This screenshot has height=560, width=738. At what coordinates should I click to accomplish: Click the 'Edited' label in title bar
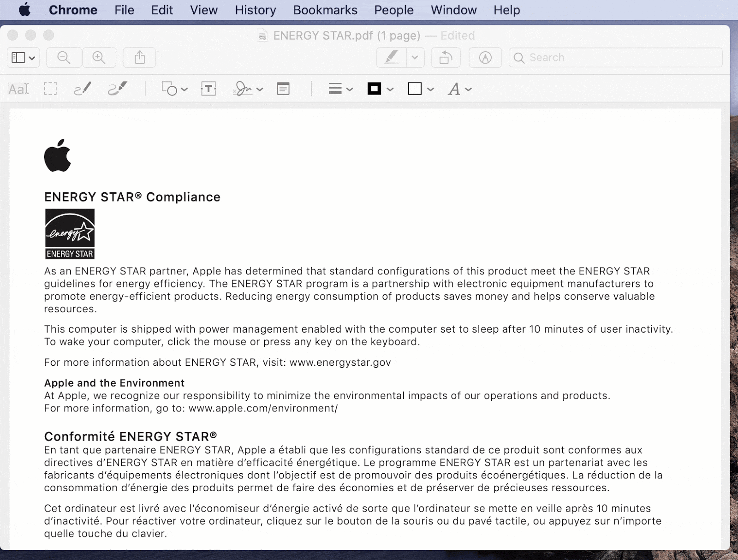point(458,36)
